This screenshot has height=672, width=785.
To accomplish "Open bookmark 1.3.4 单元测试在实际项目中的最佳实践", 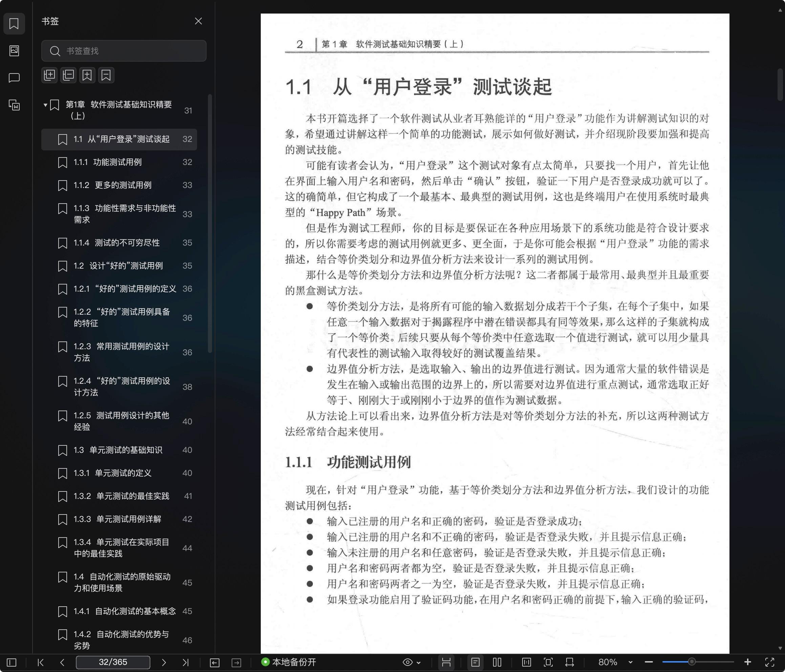I will point(119,548).
